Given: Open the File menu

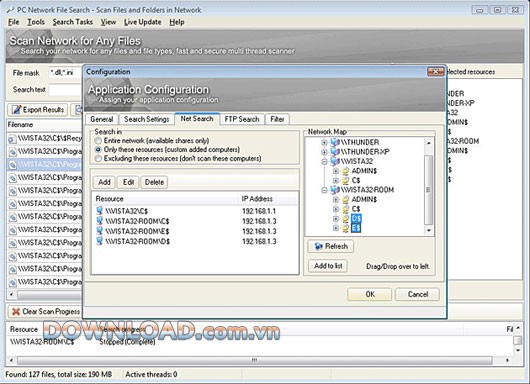Looking at the screenshot, I should tap(14, 22).
